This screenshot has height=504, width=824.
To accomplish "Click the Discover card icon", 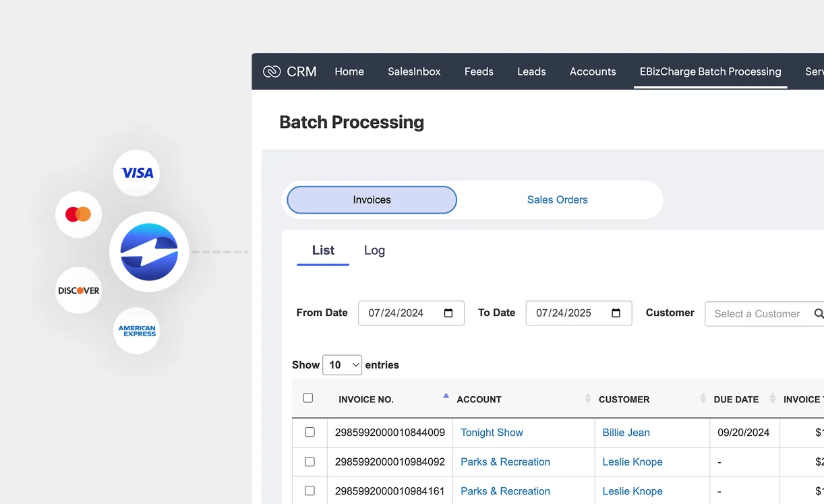I will 78,290.
